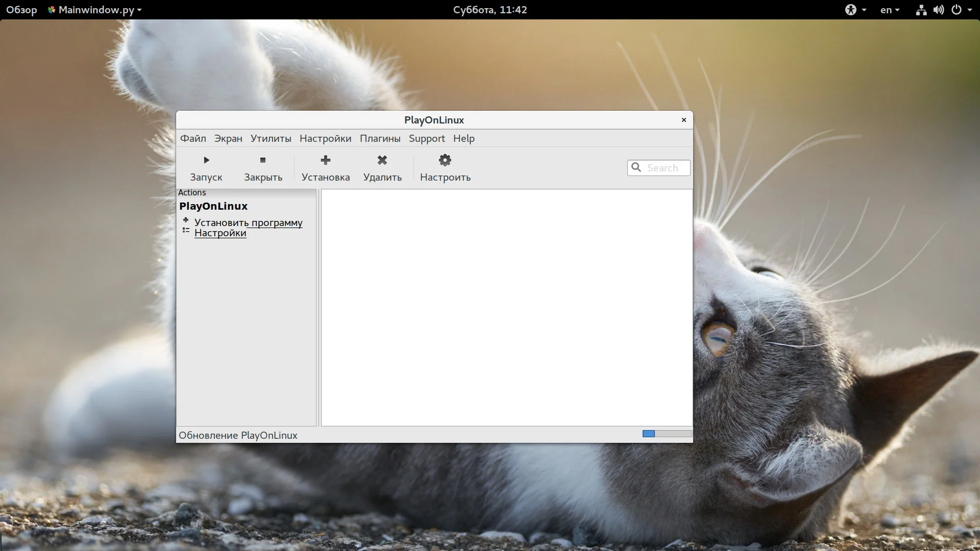The width and height of the screenshot is (980, 551).
Task: Click the Закрыть stop icon
Action: 263,160
